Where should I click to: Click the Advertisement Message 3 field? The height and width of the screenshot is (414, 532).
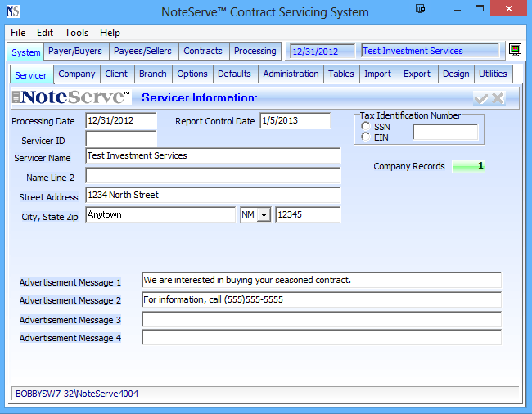pos(321,320)
